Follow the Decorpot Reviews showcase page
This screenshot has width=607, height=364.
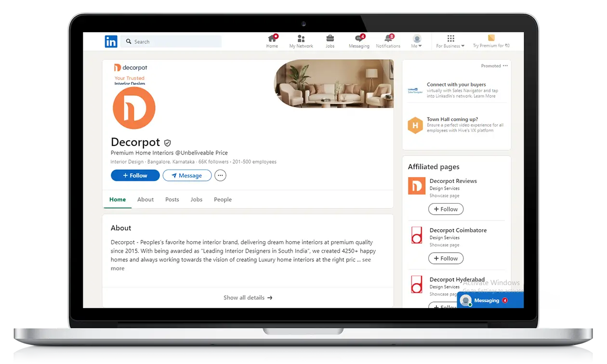pyautogui.click(x=446, y=209)
